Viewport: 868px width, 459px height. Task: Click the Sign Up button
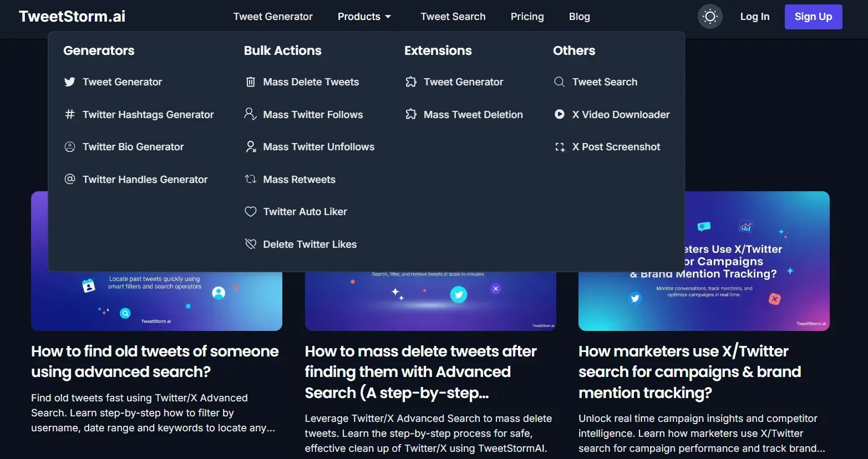(813, 16)
